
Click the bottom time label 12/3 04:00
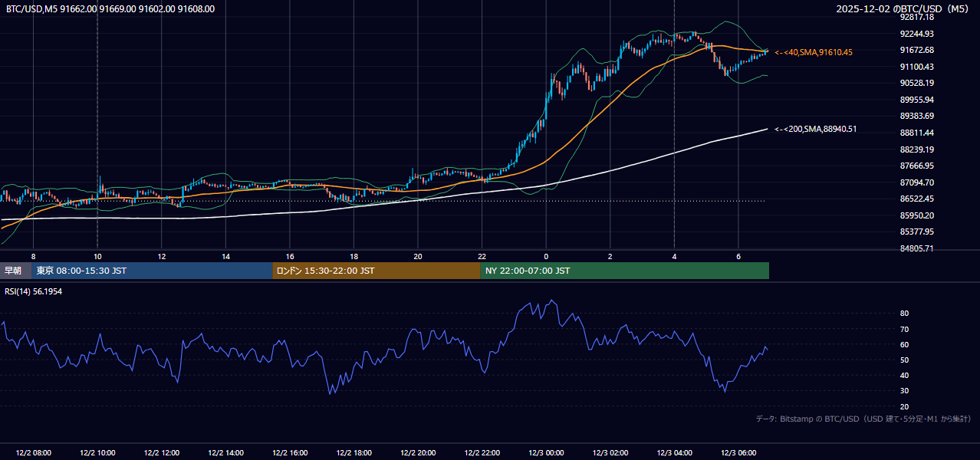click(x=674, y=453)
